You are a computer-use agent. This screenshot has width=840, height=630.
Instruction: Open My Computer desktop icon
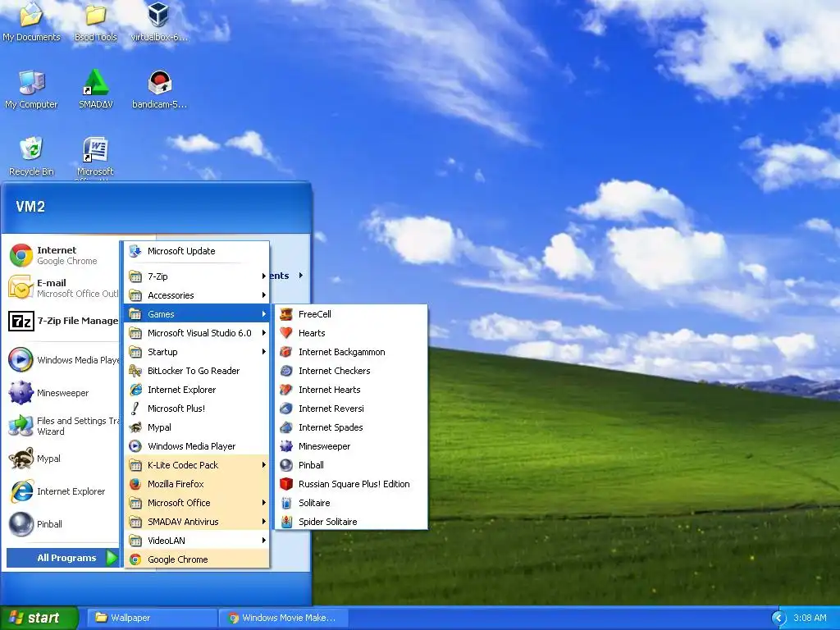(32, 89)
